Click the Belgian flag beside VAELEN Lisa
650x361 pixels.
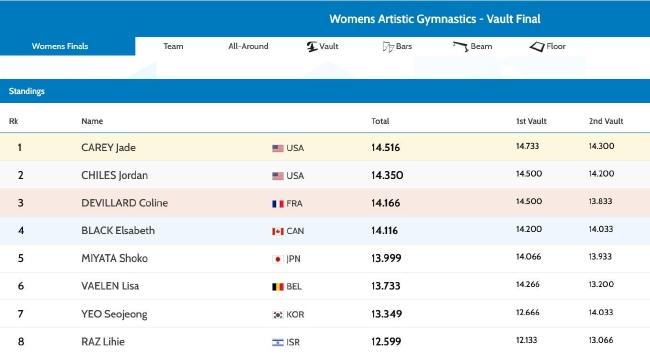pyautogui.click(x=278, y=287)
